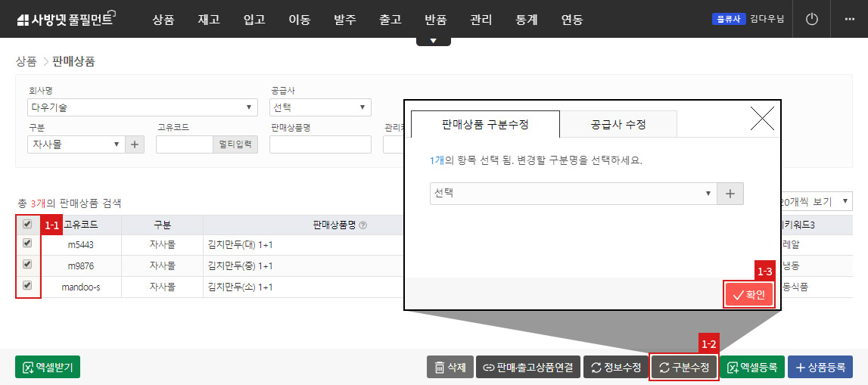Click the 구분수정 button
The width and height of the screenshot is (868, 385).
click(684, 367)
